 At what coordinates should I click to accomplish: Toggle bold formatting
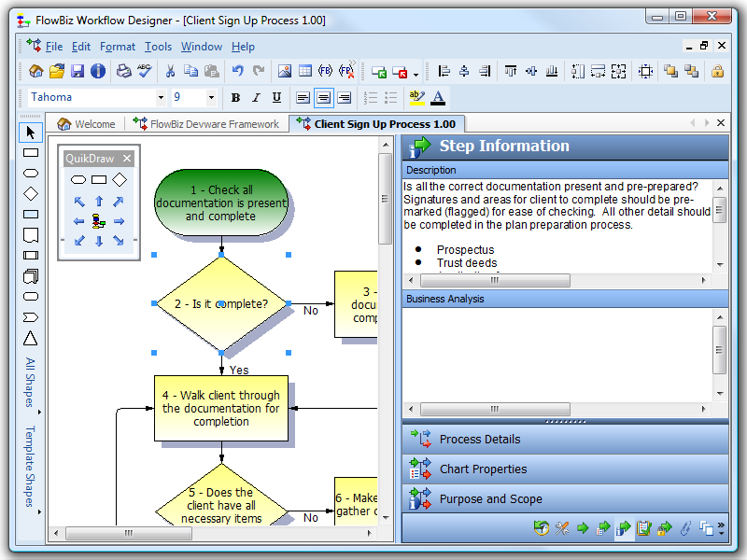(x=235, y=98)
